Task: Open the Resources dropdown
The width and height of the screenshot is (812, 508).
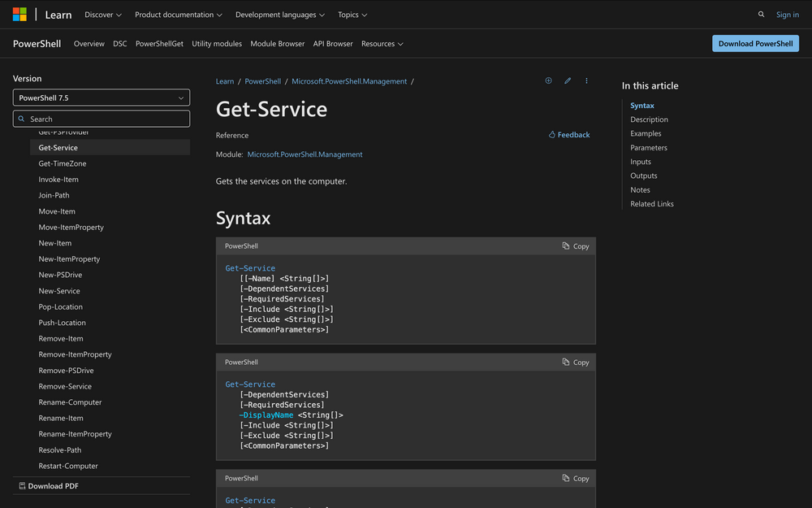Action: tap(382, 44)
